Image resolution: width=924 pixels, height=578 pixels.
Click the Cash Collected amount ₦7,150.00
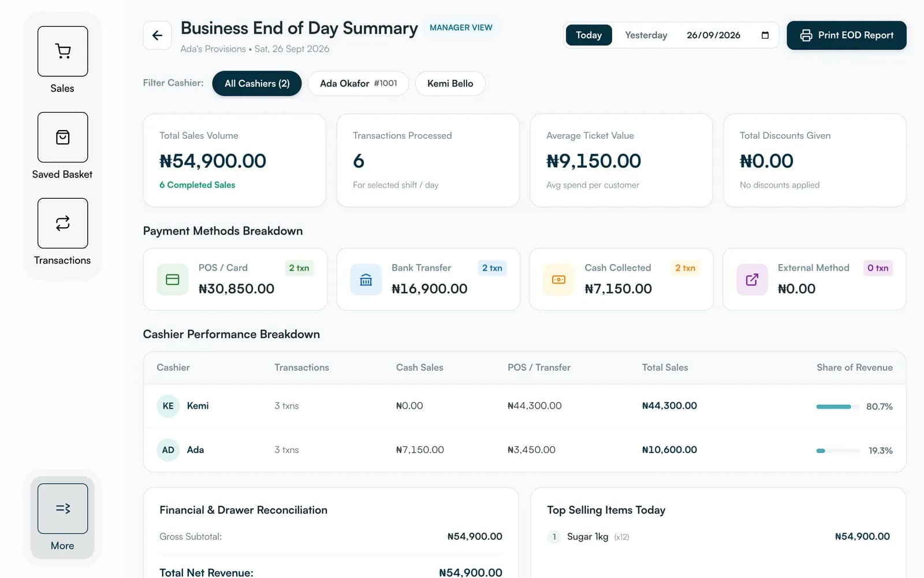pyautogui.click(x=619, y=288)
